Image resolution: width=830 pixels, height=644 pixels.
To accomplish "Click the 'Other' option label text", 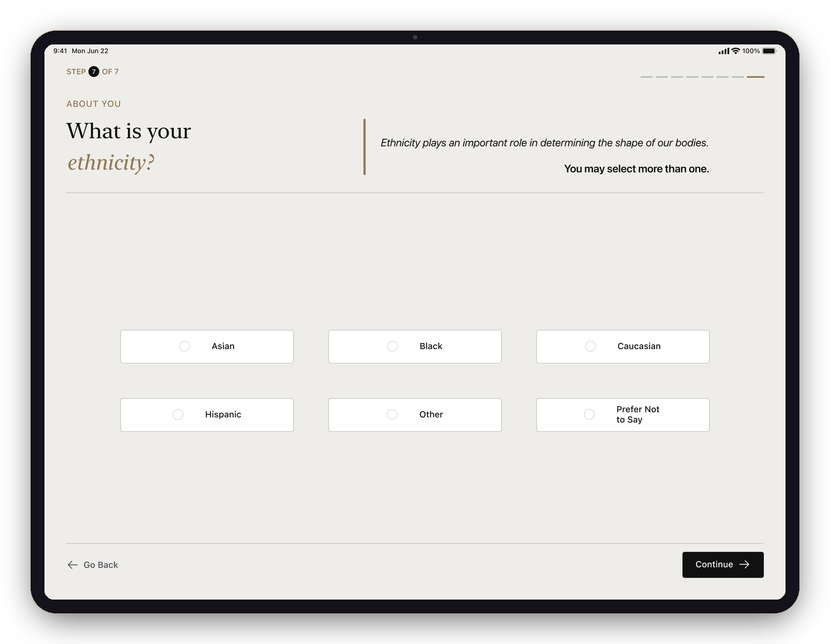I will (x=431, y=414).
